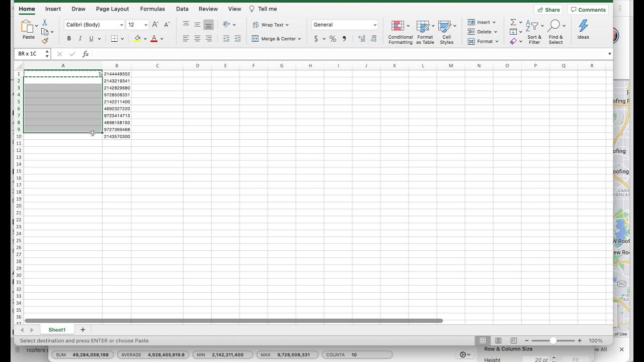Select the Format Painter brush

45,41
